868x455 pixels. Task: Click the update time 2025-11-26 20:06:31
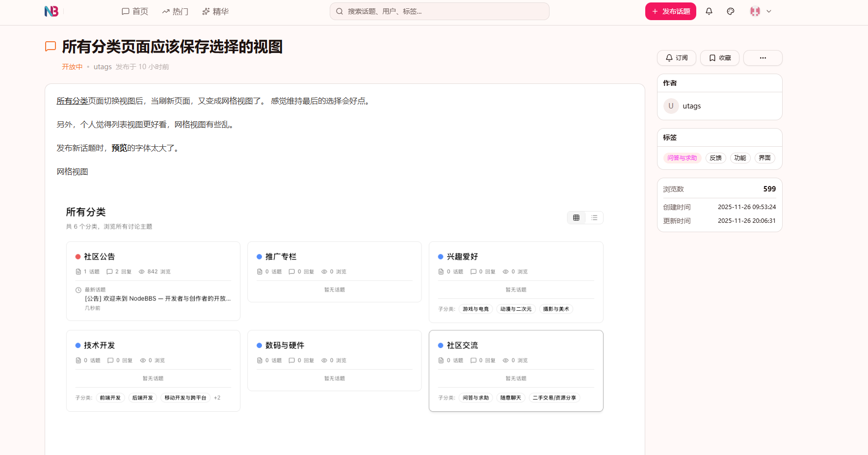click(x=747, y=221)
